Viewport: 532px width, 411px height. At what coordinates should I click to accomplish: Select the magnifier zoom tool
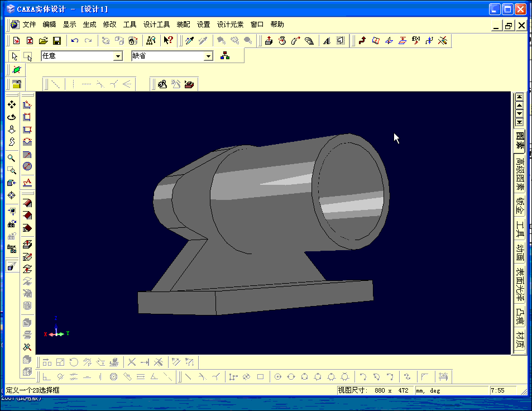coord(12,158)
